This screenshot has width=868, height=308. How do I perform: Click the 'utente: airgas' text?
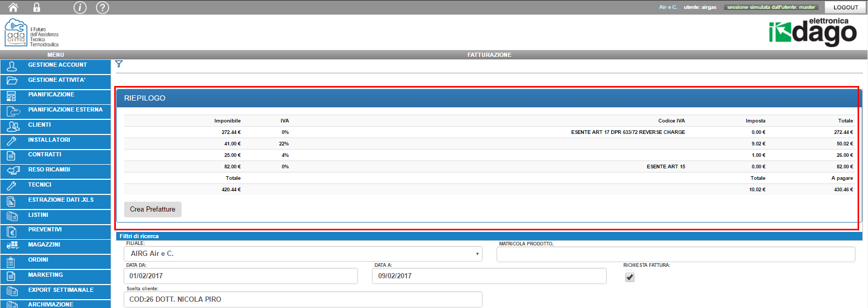pos(700,7)
